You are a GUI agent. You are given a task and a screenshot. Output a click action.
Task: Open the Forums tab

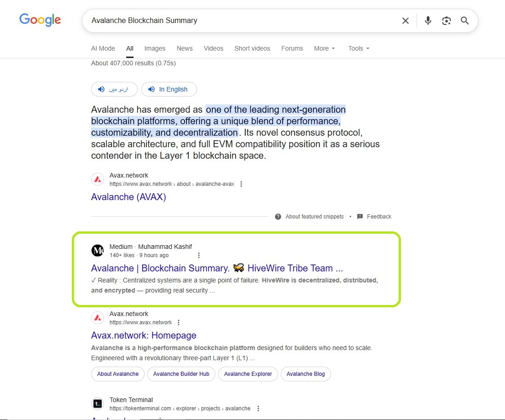point(292,48)
